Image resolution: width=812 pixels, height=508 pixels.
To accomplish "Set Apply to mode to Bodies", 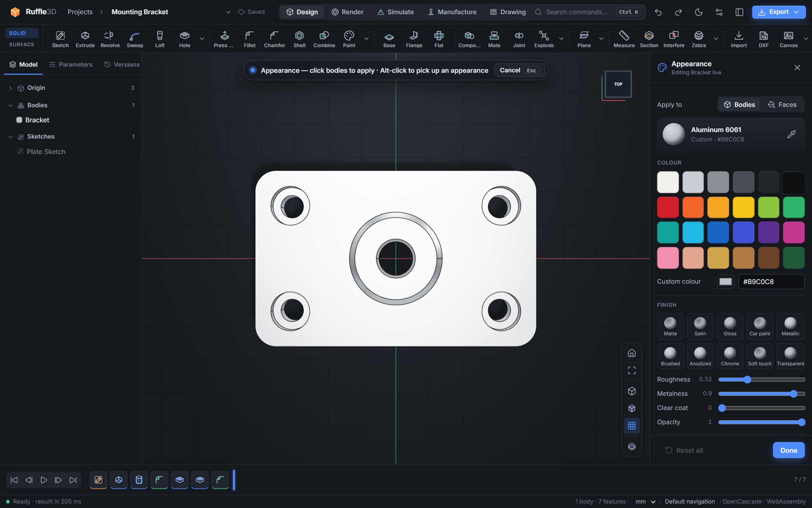I will pyautogui.click(x=740, y=105).
